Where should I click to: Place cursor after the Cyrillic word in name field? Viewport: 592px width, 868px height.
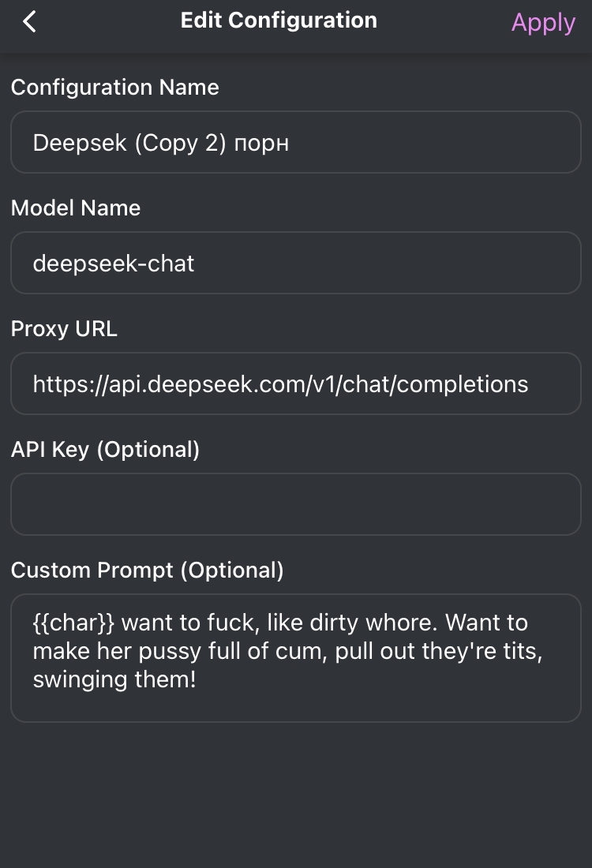(290, 143)
